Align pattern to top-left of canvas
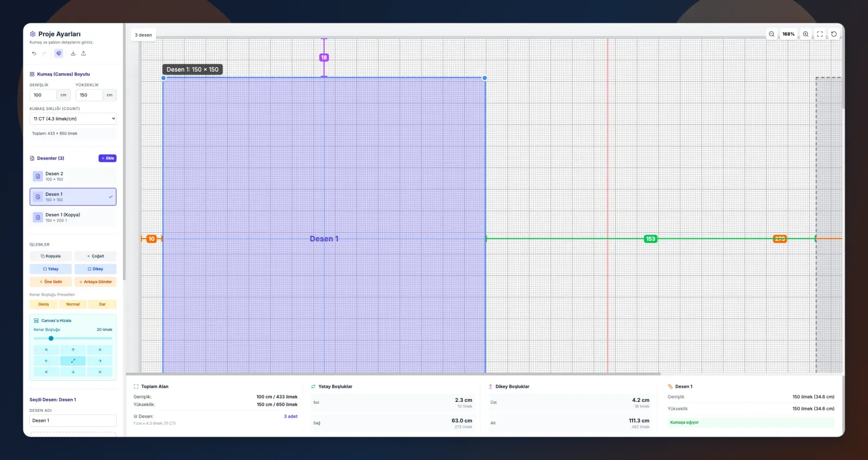This screenshot has height=460, width=868. tap(46, 350)
